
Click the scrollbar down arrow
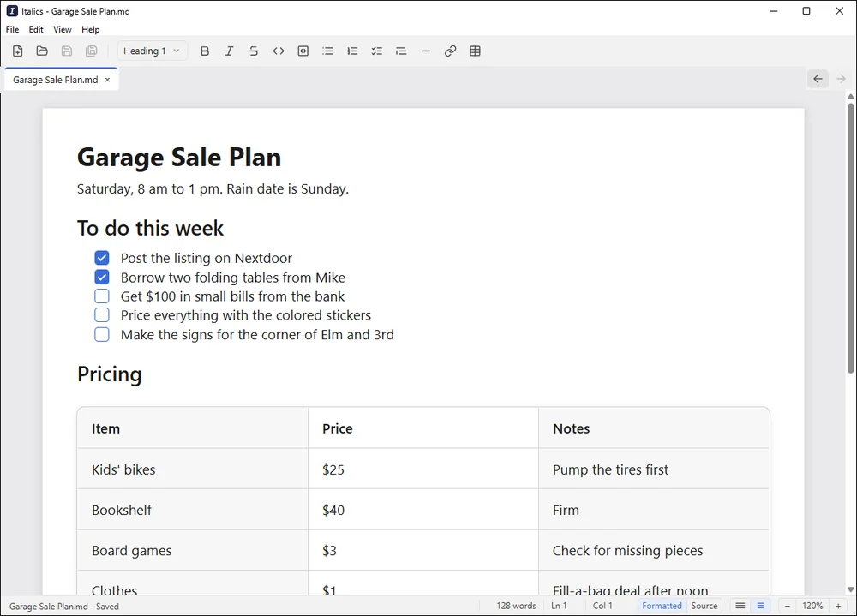(x=850, y=589)
